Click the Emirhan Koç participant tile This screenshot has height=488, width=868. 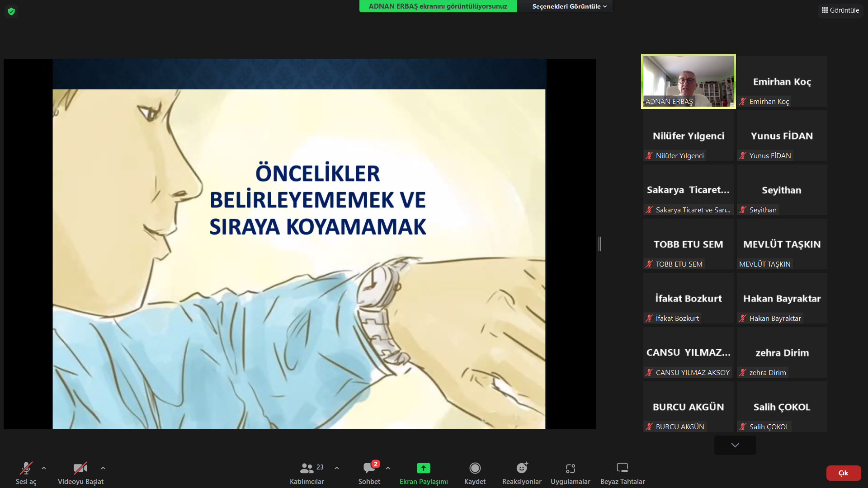782,81
